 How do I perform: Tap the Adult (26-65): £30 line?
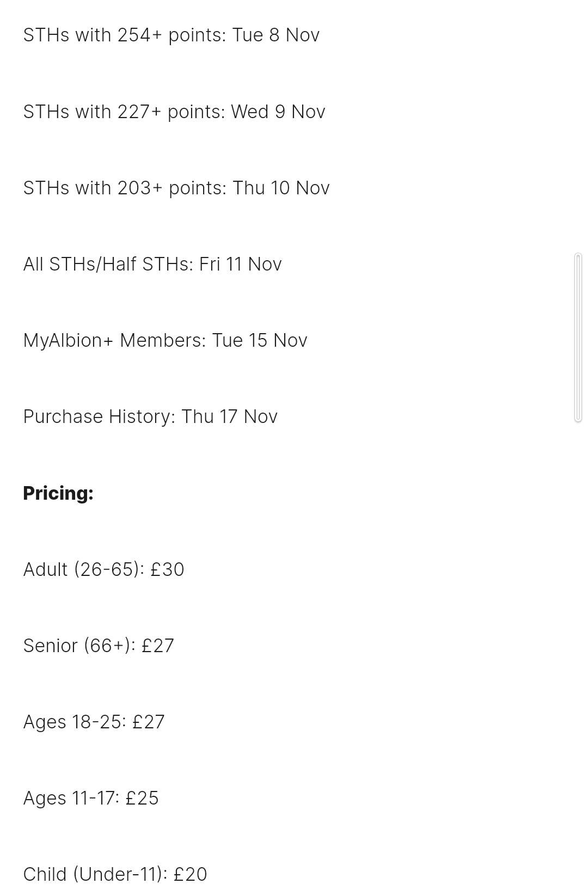click(103, 569)
